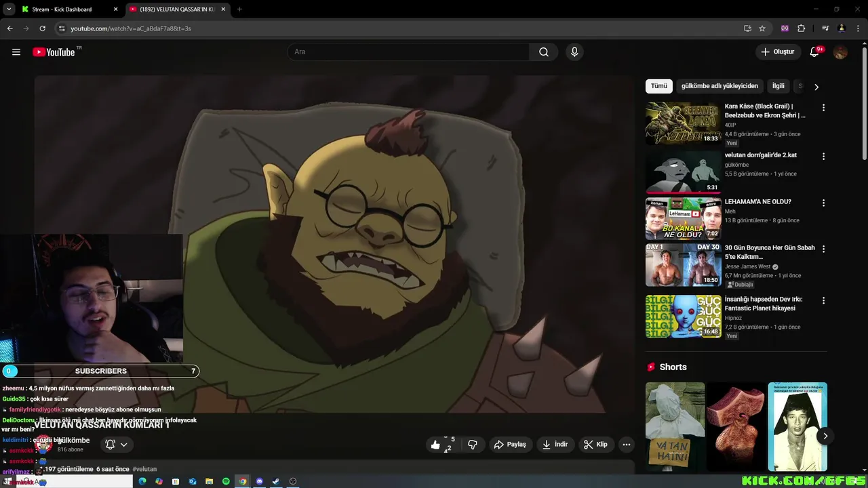The image size is (868, 488).
Task: Open Chrome profile avatar
Action: [842, 28]
